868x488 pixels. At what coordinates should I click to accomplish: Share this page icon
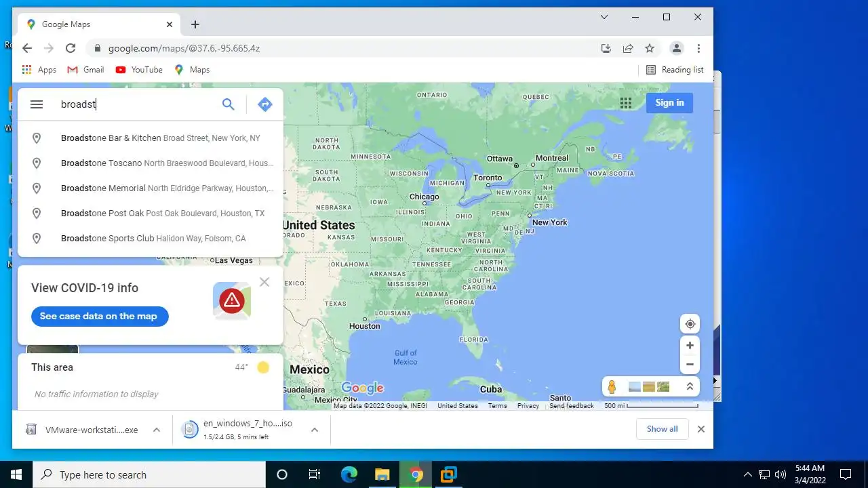click(628, 48)
